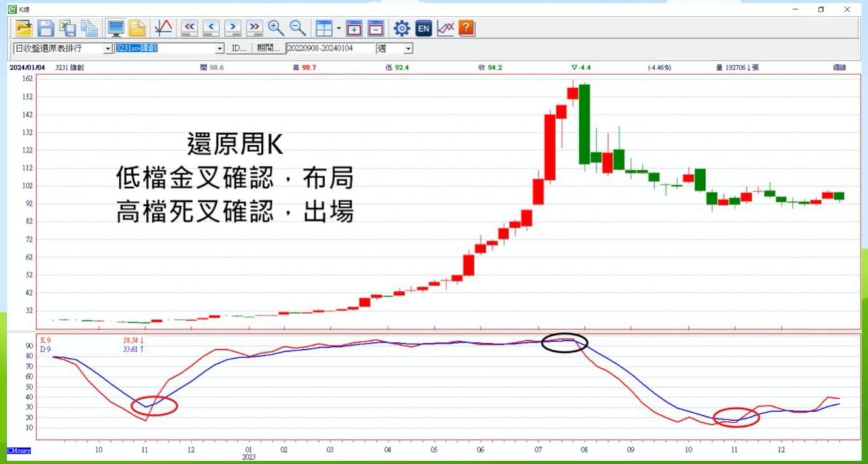Click the CMoney logo link

(19, 451)
